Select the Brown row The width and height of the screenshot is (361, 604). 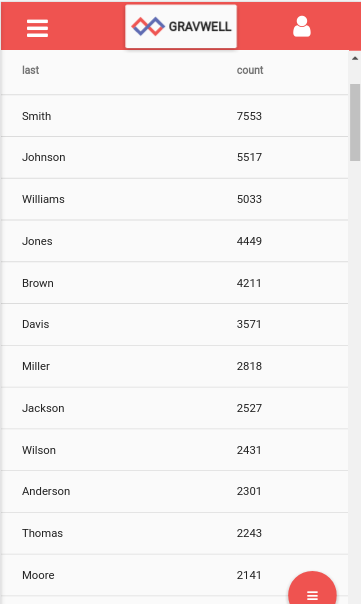pyautogui.click(x=175, y=283)
